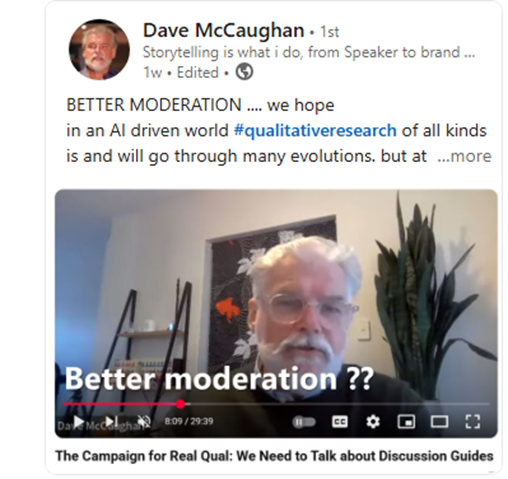Toggle the autoplay switch
This screenshot has width=508, height=479.
point(304,422)
